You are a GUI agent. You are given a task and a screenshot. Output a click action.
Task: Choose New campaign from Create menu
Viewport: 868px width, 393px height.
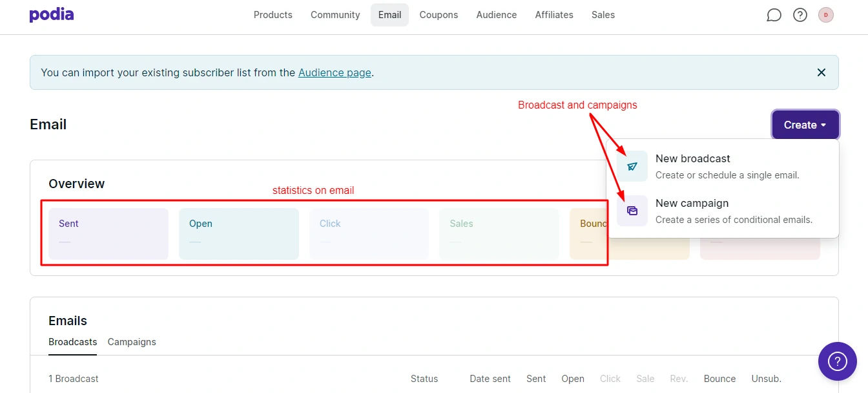(x=723, y=211)
